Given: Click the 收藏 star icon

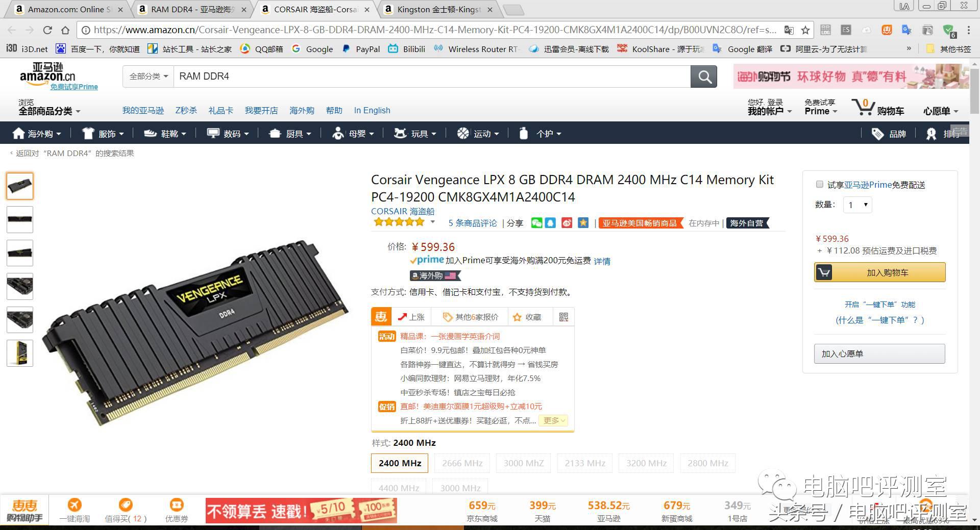Looking at the screenshot, I should [x=517, y=317].
